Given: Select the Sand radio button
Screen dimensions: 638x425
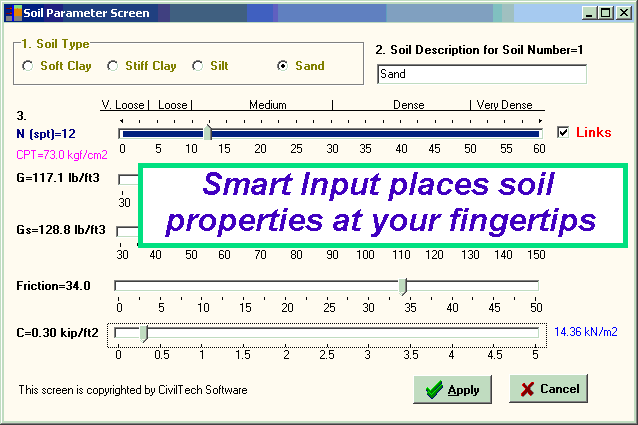Looking at the screenshot, I should [283, 66].
